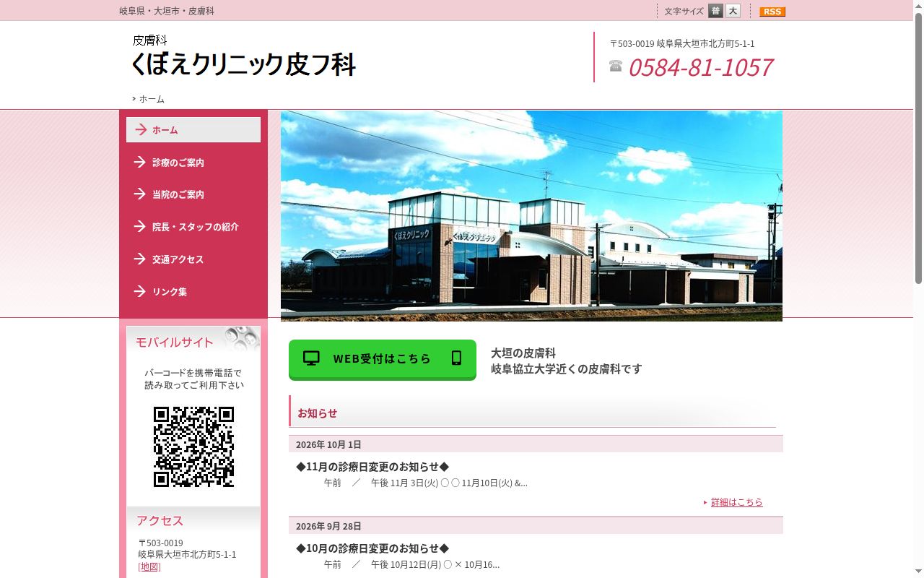
Task: Open 診療のご案内 menu item
Action: click(x=193, y=163)
